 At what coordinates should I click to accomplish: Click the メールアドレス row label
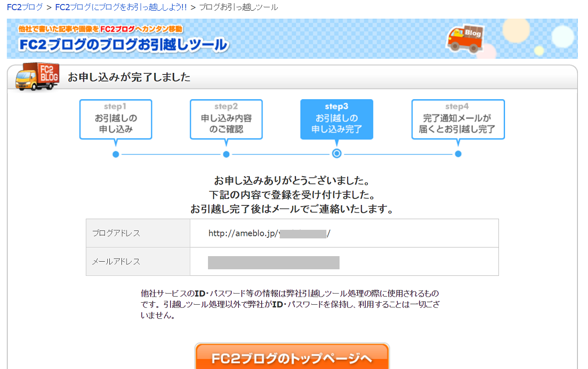click(x=116, y=262)
